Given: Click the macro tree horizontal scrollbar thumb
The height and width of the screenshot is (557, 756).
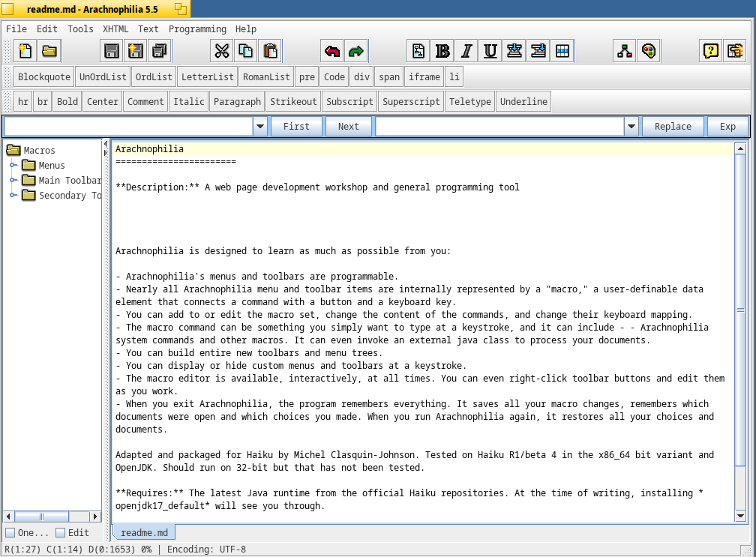Looking at the screenshot, I should pos(41,517).
